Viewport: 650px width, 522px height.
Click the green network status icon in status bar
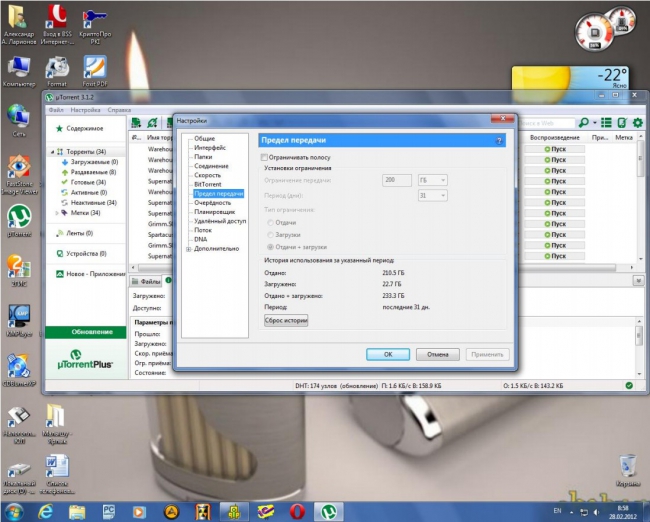(629, 386)
